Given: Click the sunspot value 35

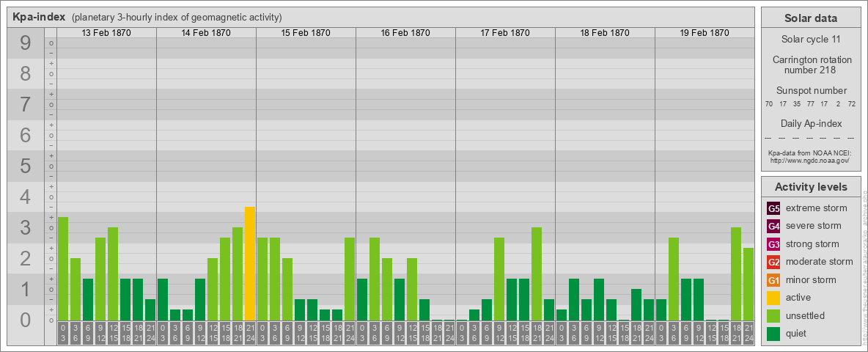Looking at the screenshot, I should tap(797, 103).
